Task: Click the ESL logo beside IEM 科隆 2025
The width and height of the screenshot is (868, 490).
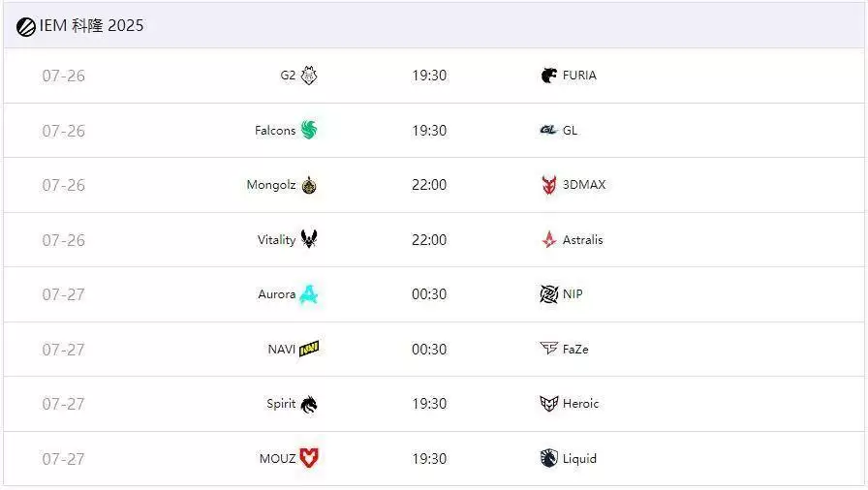Action: tap(26, 27)
